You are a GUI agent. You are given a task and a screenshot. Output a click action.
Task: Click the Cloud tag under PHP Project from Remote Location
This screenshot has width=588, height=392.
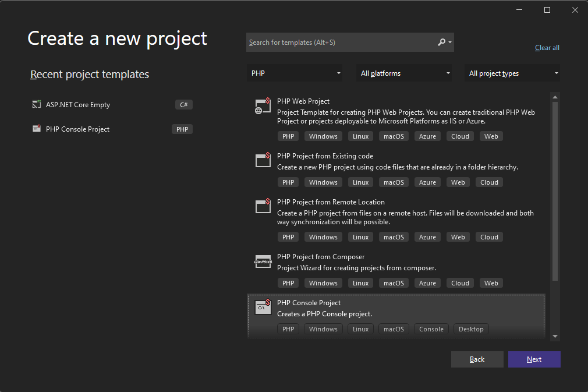(490, 237)
